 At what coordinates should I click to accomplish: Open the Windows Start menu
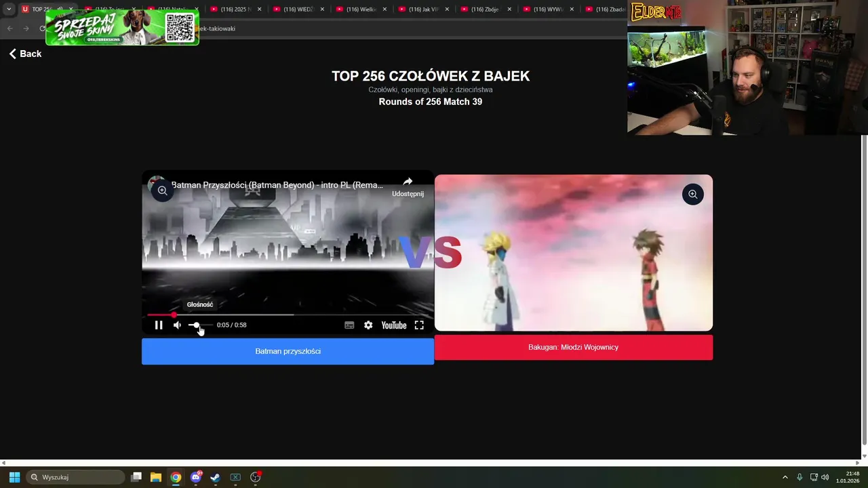[x=14, y=477]
